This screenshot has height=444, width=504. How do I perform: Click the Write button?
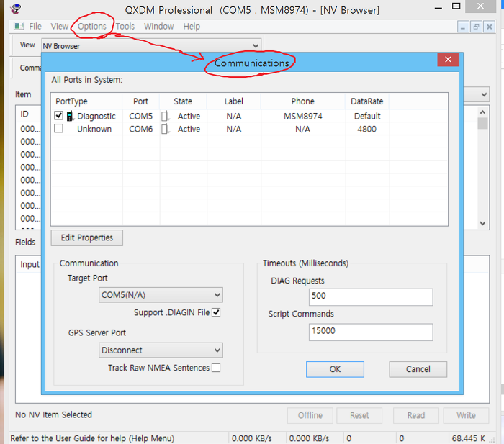pyautogui.click(x=466, y=416)
